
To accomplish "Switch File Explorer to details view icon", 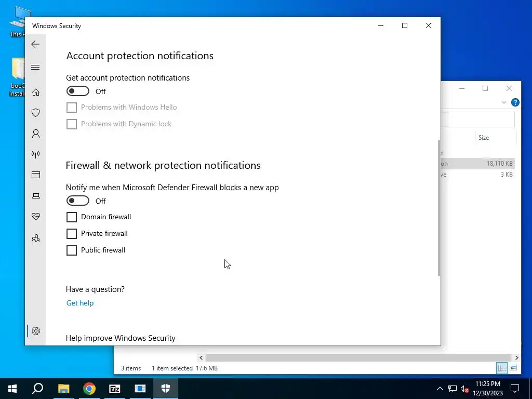I will 502,368.
